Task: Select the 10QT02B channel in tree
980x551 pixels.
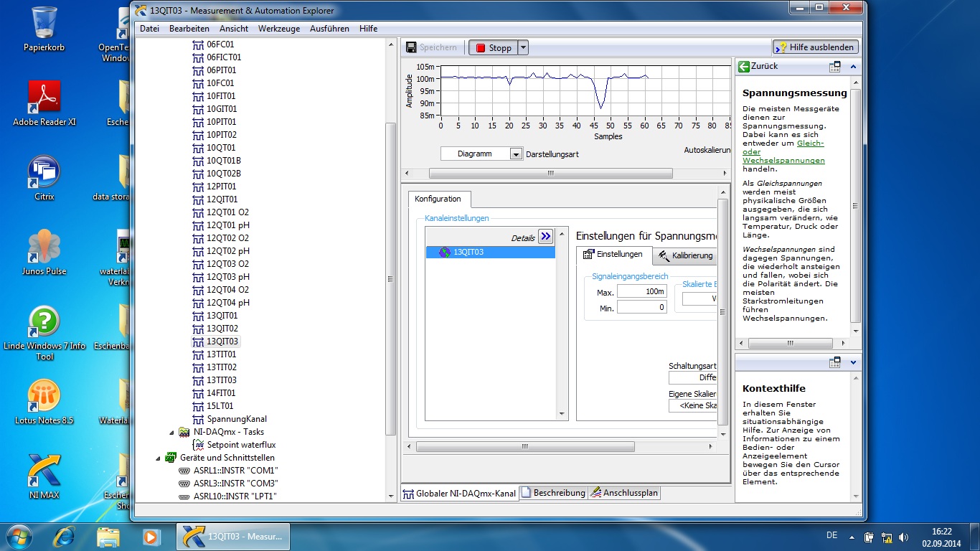Action: click(x=224, y=174)
